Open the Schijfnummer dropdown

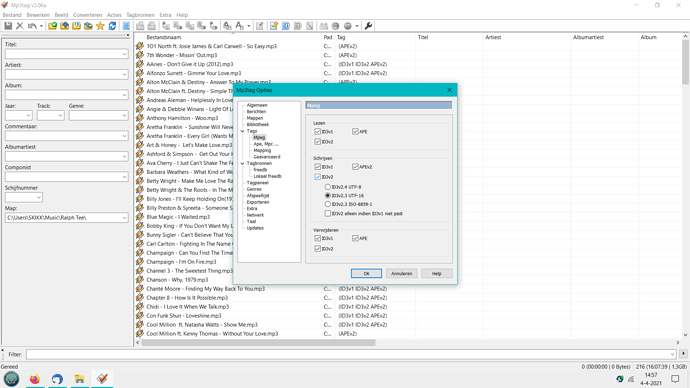click(x=39, y=198)
